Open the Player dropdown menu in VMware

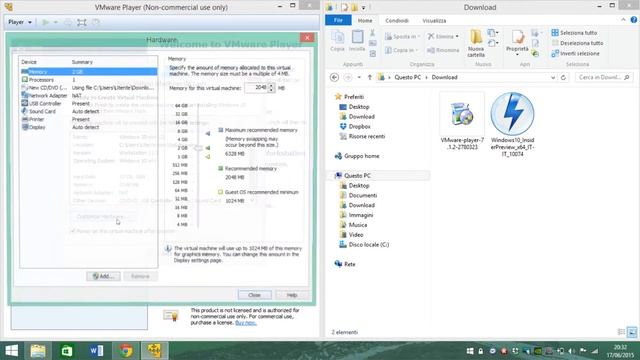pos(20,22)
